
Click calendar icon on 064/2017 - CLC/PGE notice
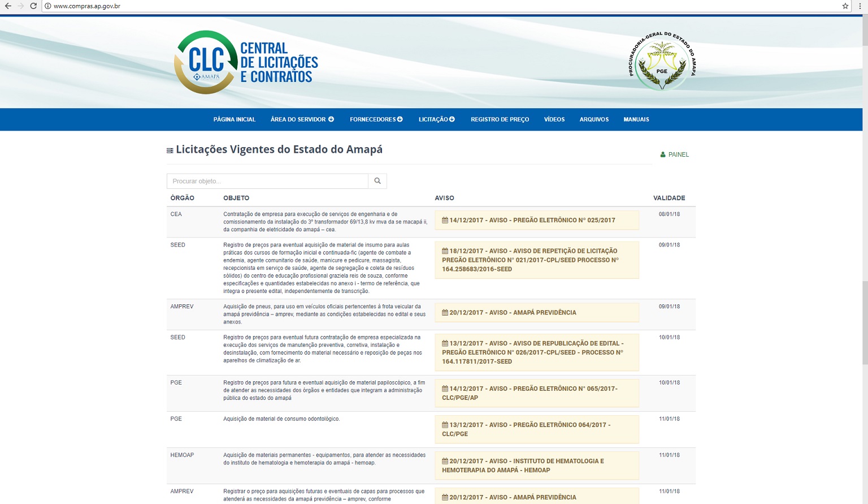445,425
